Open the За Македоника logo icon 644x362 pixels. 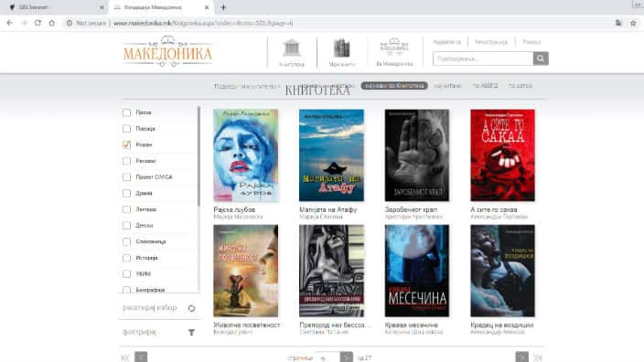click(394, 47)
